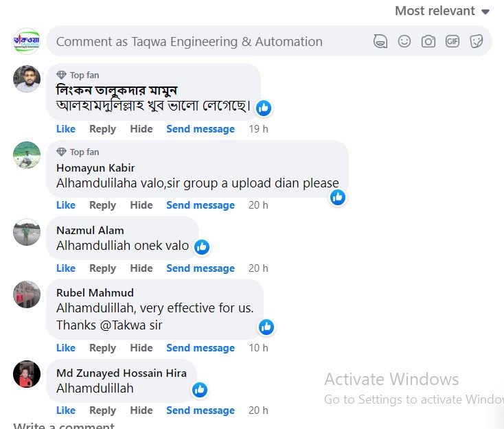Viewport: 504px width, 429px height.
Task: Send message to Rubel Mahmud
Action: pyautogui.click(x=201, y=348)
